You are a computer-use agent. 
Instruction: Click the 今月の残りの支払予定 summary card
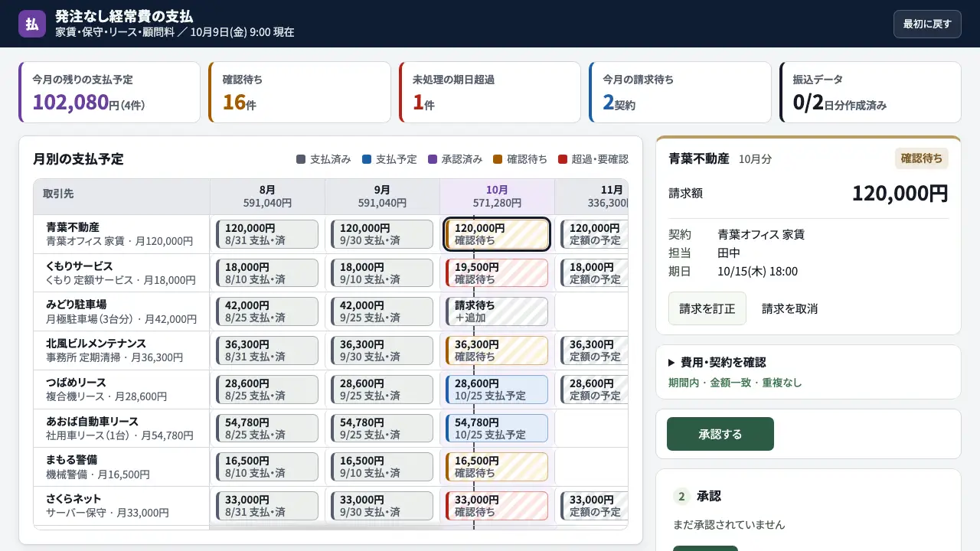point(109,93)
